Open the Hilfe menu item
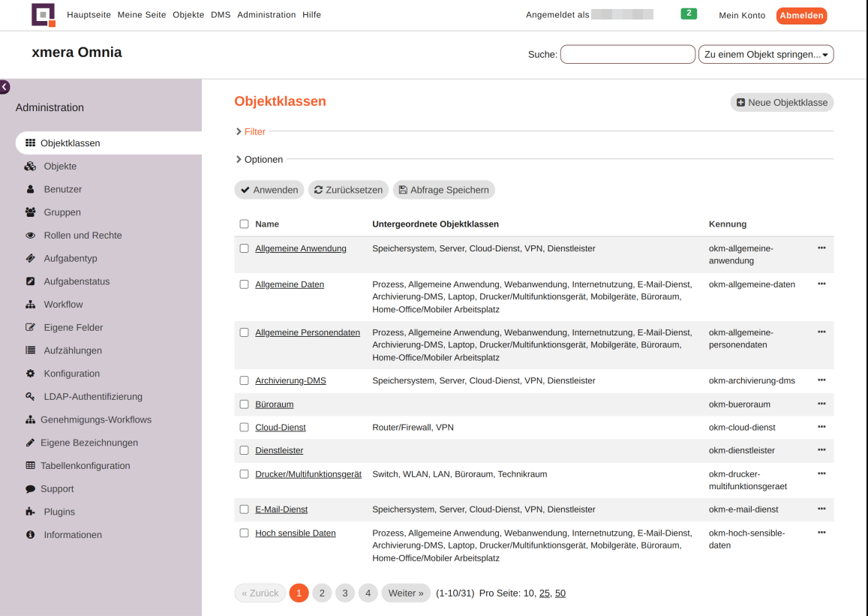The image size is (868, 616). point(311,15)
